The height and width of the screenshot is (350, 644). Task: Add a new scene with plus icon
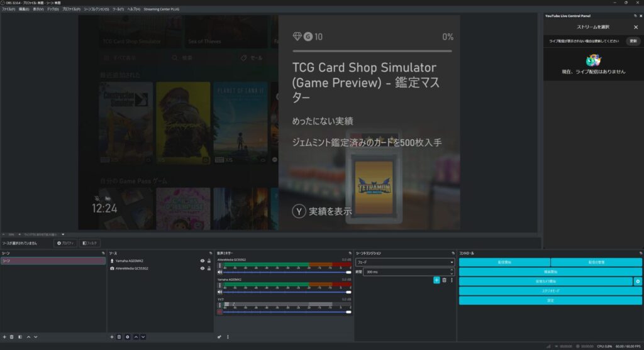[x=4, y=337]
